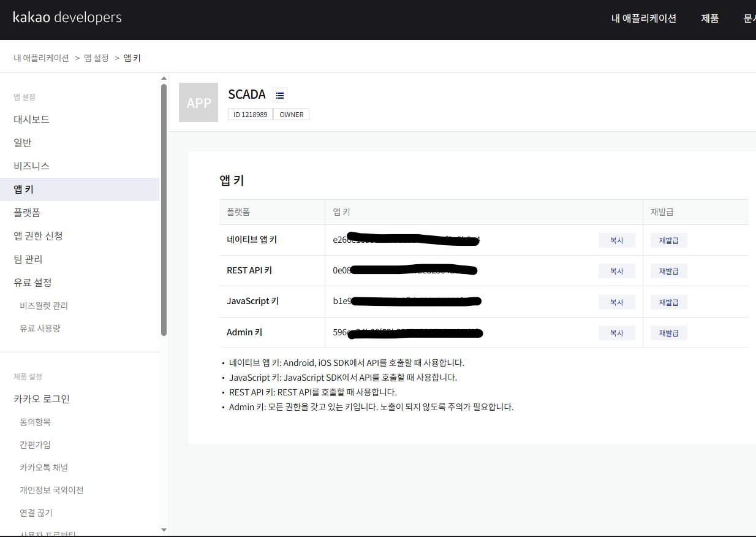
Task: Click the sidebar scroll down arrow
Action: tap(164, 530)
